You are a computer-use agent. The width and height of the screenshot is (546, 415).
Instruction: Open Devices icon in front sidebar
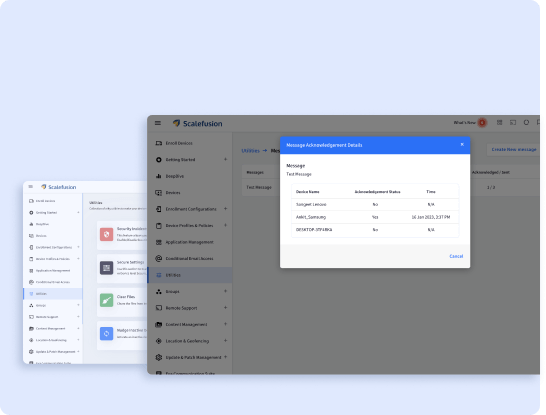click(159, 193)
